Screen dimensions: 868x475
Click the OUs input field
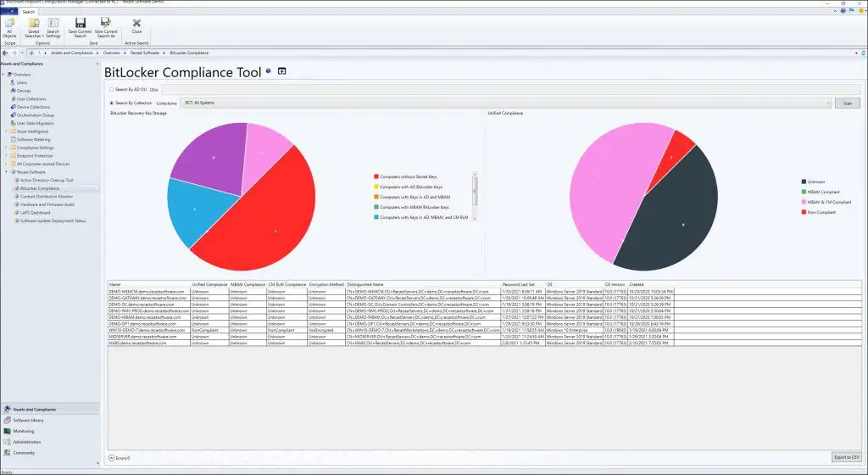pos(509,89)
